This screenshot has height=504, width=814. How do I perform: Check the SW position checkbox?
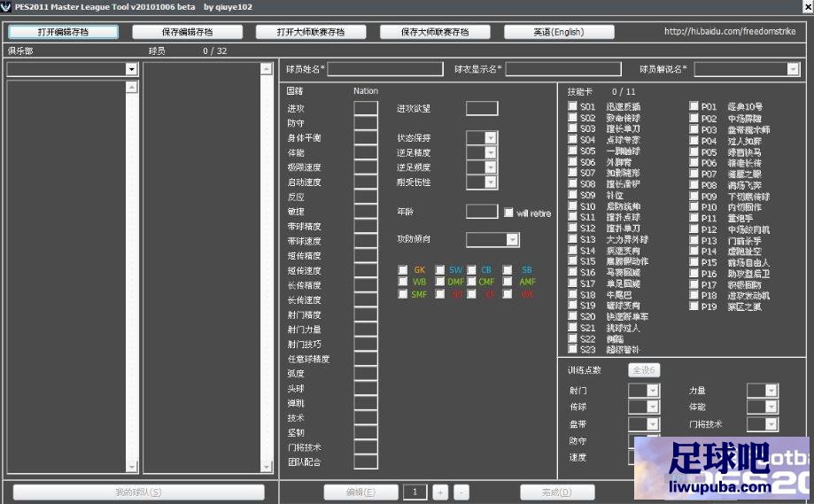click(x=439, y=270)
